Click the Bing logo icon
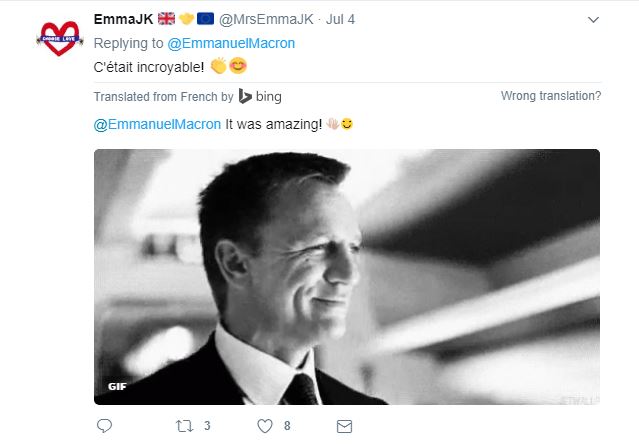This screenshot has width=639, height=445. (245, 96)
